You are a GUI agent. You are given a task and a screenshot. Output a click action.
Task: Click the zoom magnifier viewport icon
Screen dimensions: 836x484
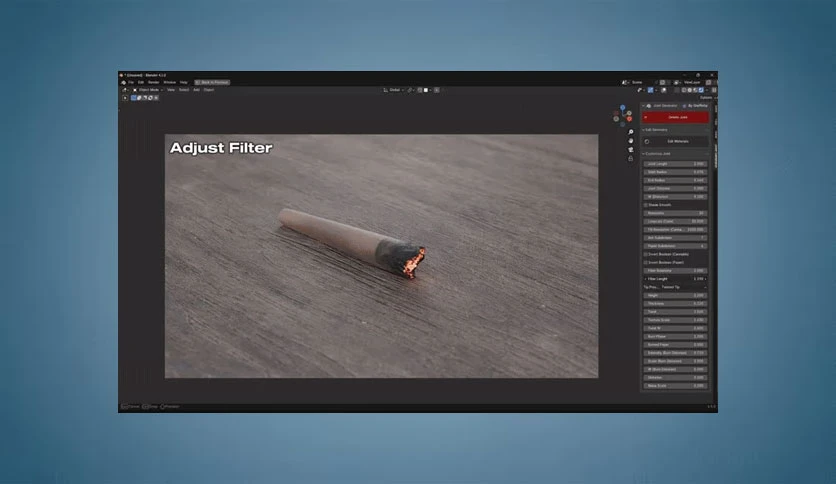[x=631, y=132]
